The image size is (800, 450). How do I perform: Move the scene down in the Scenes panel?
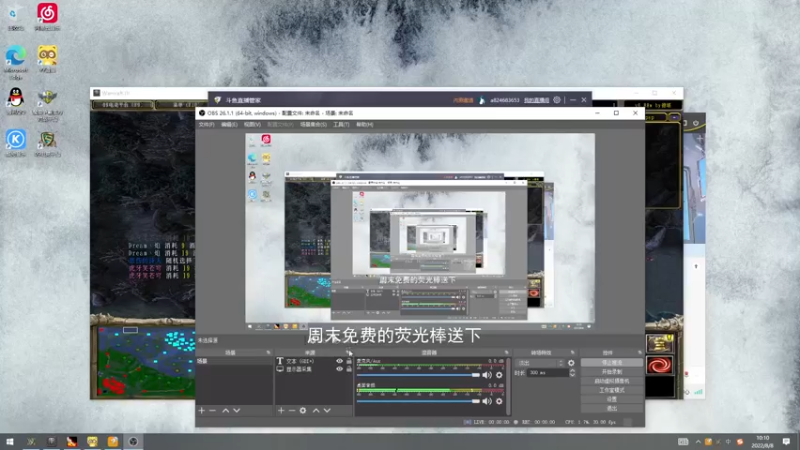pos(237,410)
